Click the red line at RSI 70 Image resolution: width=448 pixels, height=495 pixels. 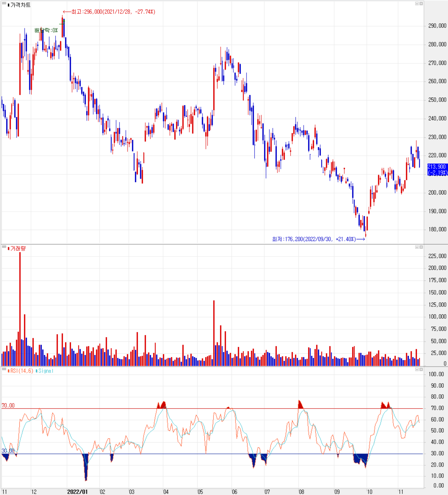point(212,408)
